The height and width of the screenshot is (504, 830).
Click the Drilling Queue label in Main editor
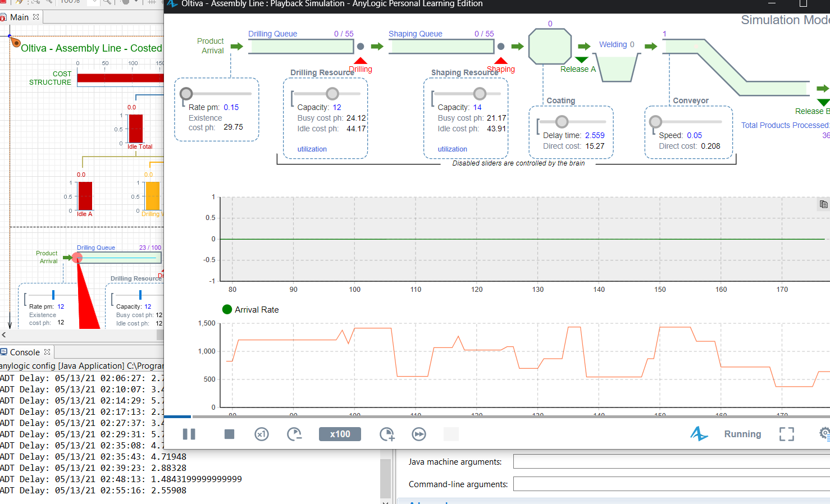(x=95, y=248)
